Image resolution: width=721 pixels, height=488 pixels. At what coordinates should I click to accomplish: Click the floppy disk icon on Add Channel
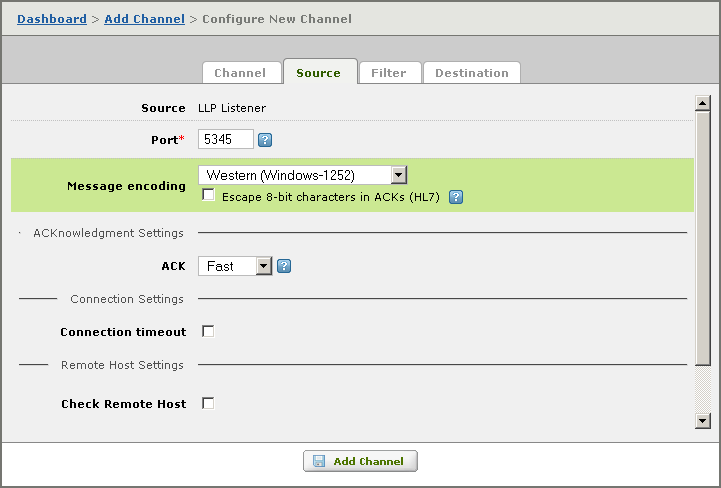(x=319, y=461)
